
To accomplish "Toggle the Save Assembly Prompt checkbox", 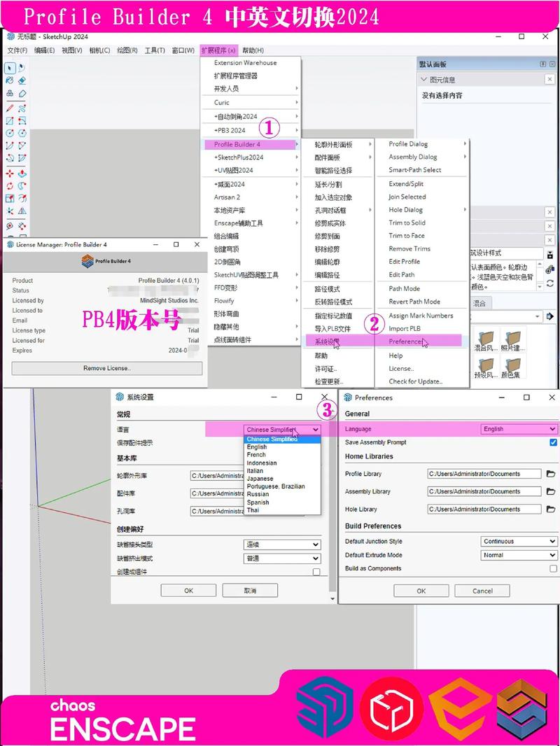I will [x=554, y=442].
